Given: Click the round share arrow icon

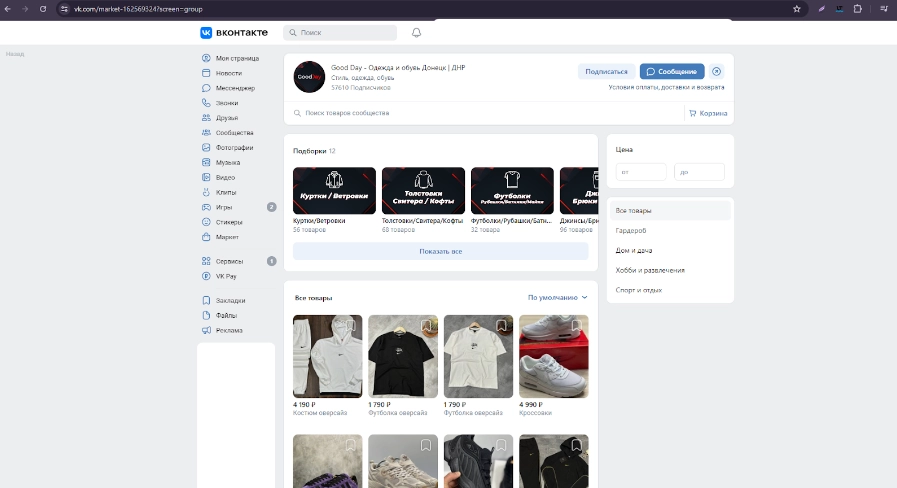Looking at the screenshot, I should [x=716, y=72].
